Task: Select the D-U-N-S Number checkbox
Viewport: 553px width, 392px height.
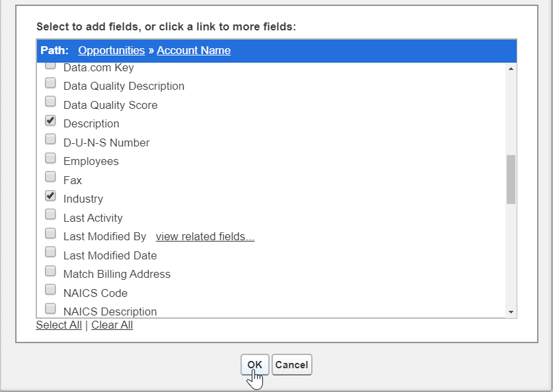Action: [x=50, y=139]
